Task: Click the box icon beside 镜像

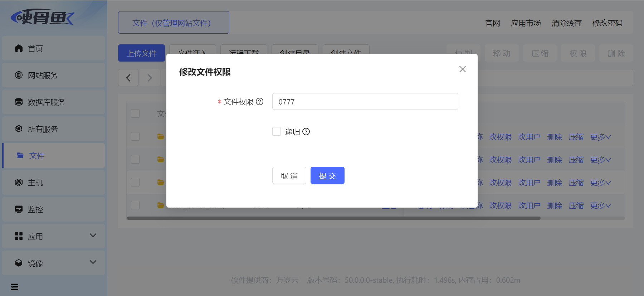Action: click(19, 263)
